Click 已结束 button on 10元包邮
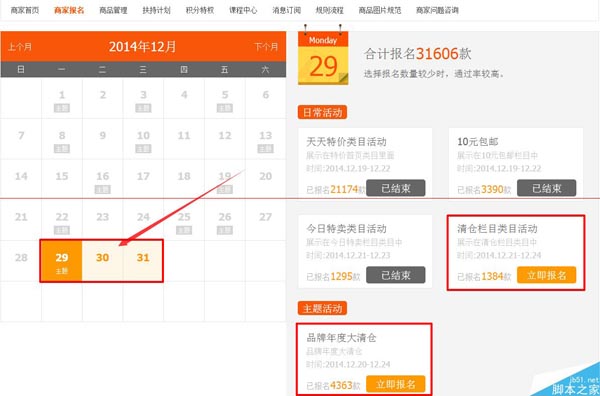600x396 pixels. [x=546, y=188]
